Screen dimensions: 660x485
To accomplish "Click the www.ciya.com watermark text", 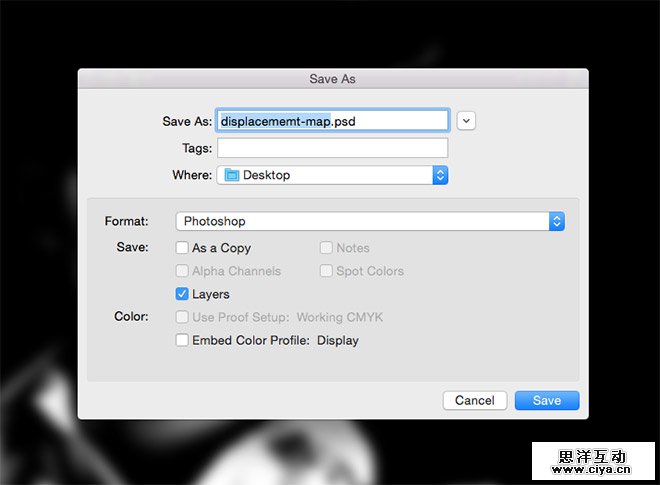I will click(x=593, y=472).
